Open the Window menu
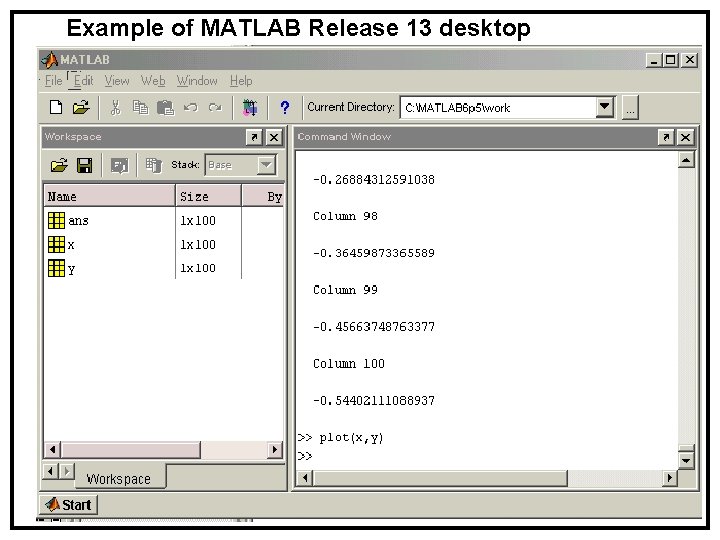Image resolution: width=720 pixels, height=540 pixels. [197, 81]
